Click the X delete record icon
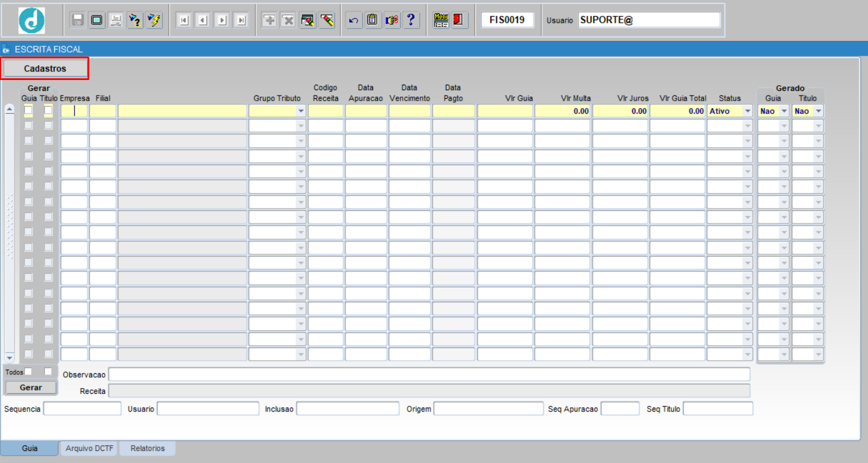The image size is (868, 463). click(289, 20)
